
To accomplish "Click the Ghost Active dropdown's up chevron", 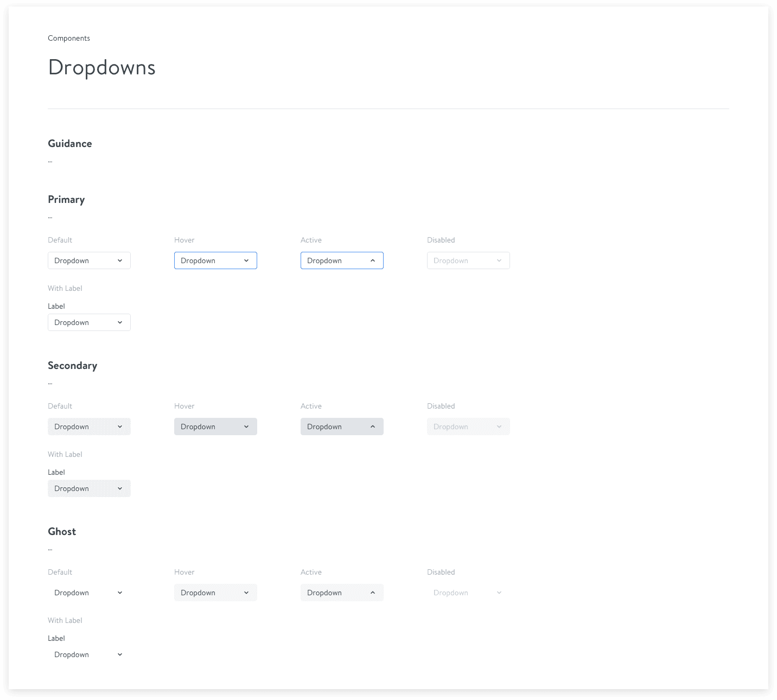I will click(373, 593).
